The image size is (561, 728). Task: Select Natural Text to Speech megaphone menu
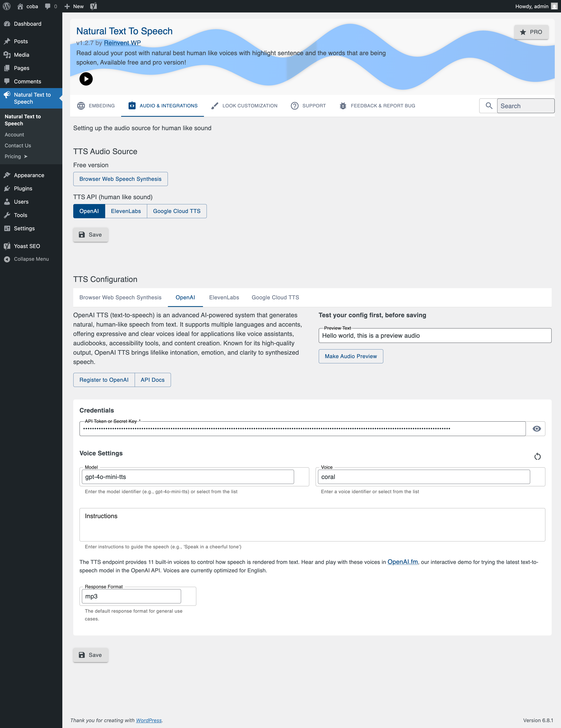click(x=31, y=98)
